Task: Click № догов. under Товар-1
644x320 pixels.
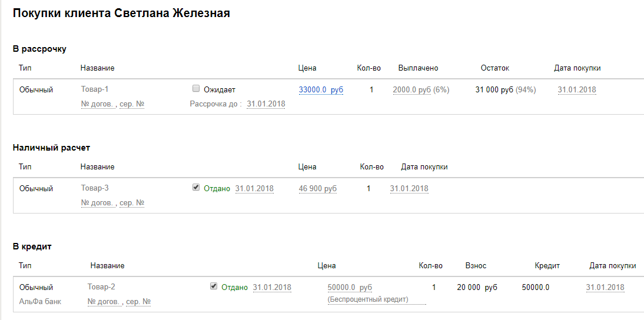Action: click(x=98, y=104)
